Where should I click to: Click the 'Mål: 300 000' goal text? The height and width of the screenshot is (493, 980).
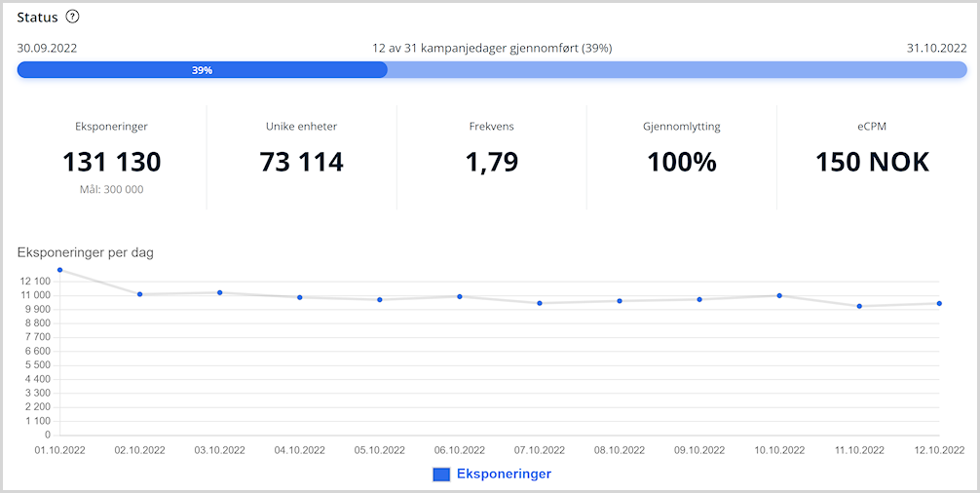(112, 189)
